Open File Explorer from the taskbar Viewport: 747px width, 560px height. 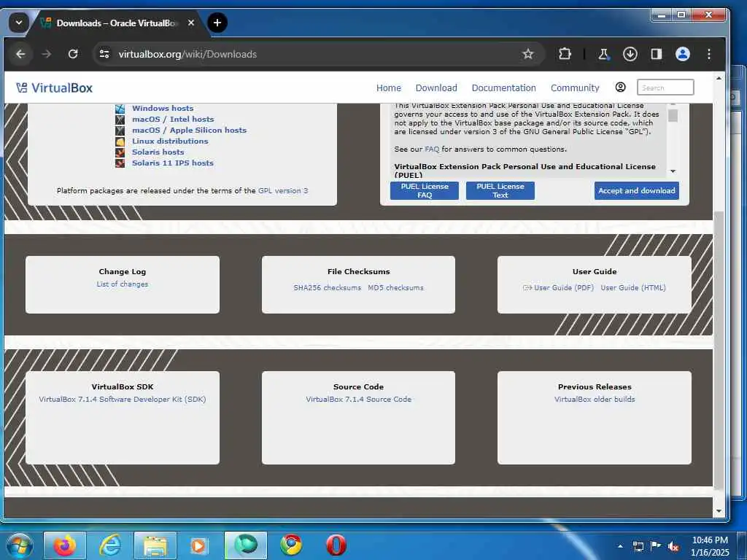(x=155, y=545)
